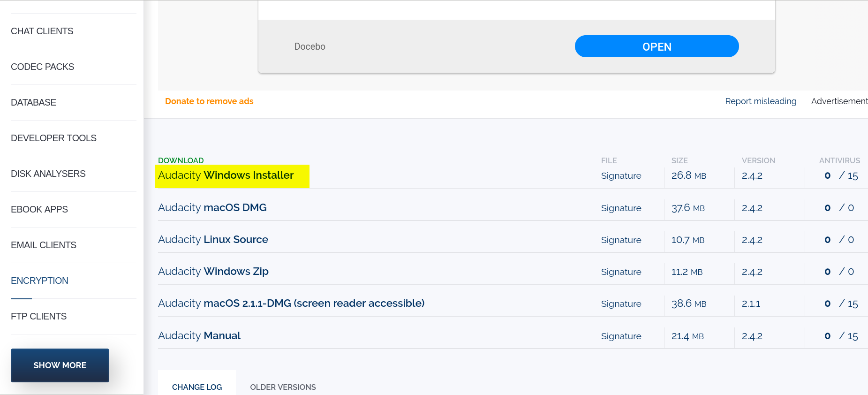Open the Audacity Manual download link
The height and width of the screenshot is (395, 868).
tap(199, 336)
